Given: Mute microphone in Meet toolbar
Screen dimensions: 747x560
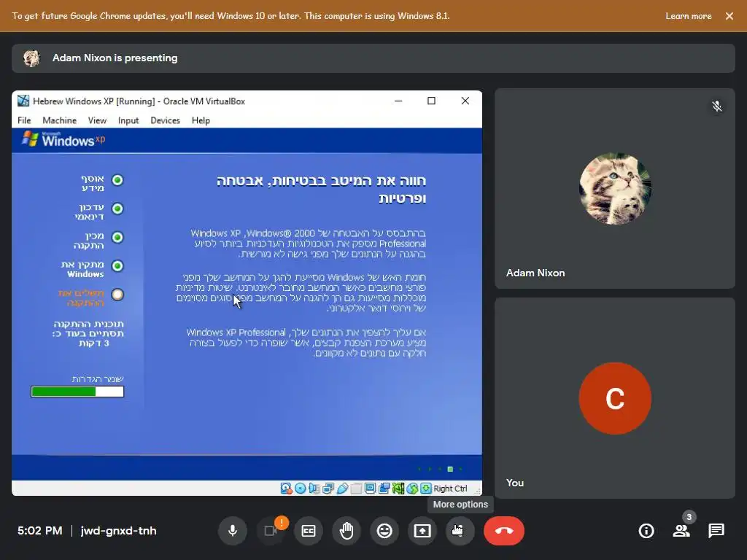Looking at the screenshot, I should [233, 531].
